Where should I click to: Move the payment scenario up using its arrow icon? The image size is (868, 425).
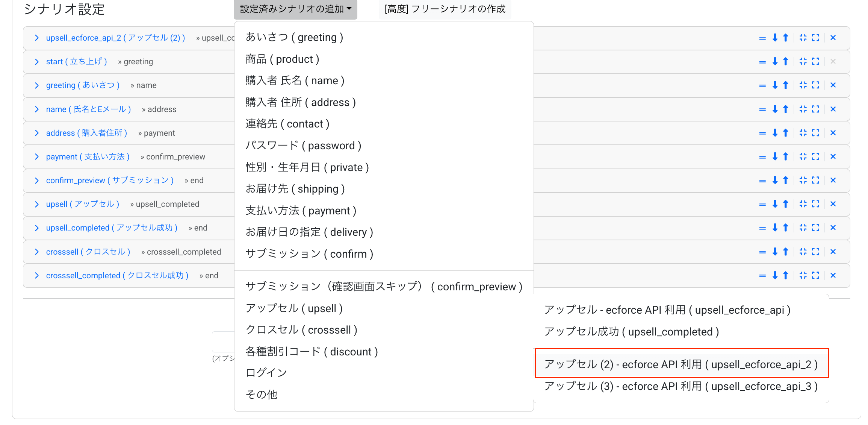click(785, 156)
